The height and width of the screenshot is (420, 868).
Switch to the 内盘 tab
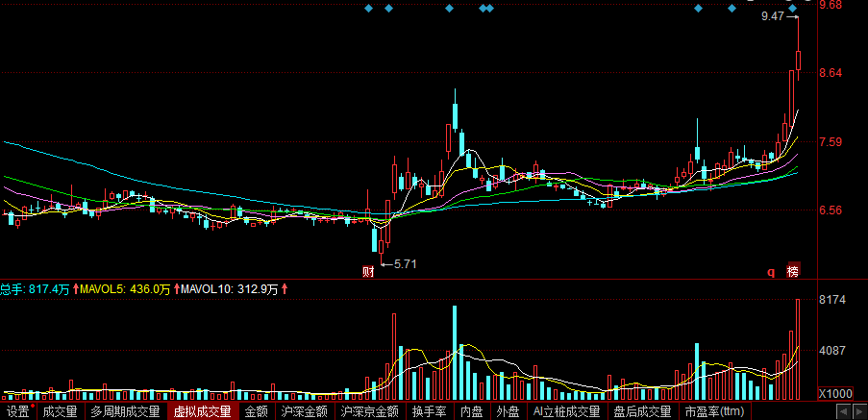[x=472, y=411]
